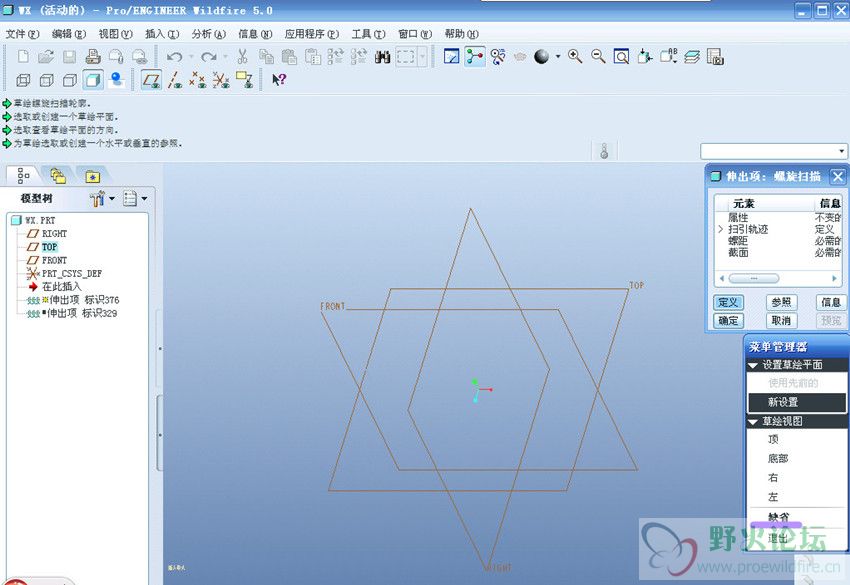
Task: Open the Find tool (binoculars icon)
Action: 383,56
